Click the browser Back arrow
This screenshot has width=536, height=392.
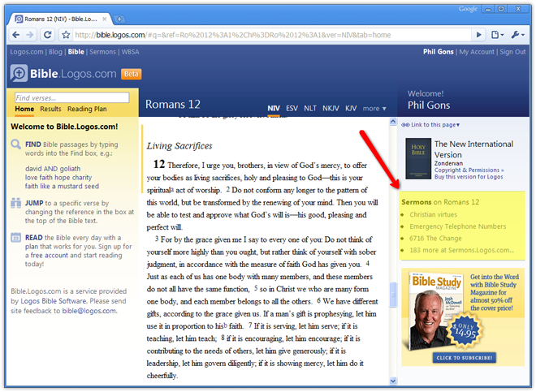coord(15,35)
